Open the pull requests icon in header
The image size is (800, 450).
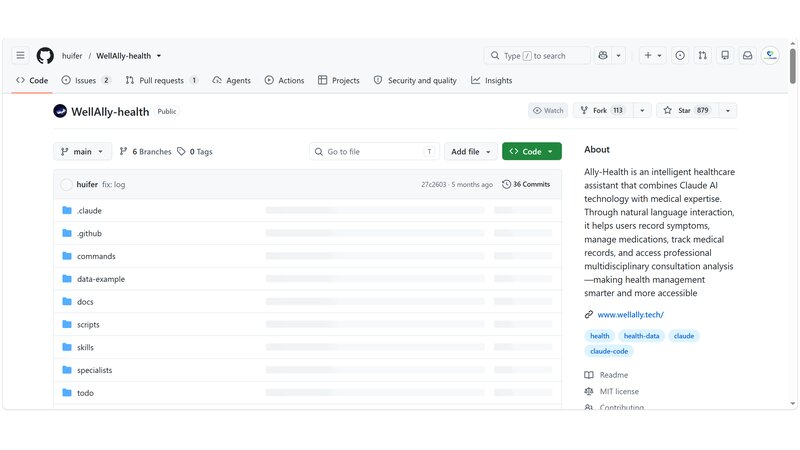tap(703, 55)
